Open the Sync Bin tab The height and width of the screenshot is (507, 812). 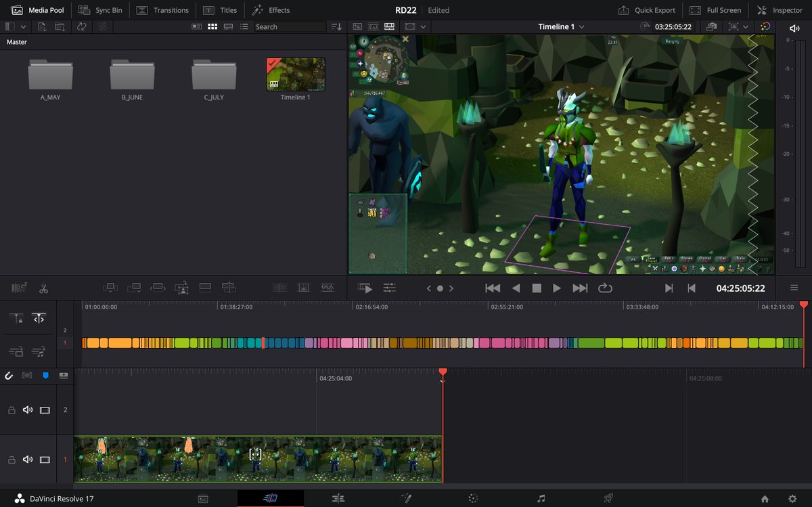point(100,10)
